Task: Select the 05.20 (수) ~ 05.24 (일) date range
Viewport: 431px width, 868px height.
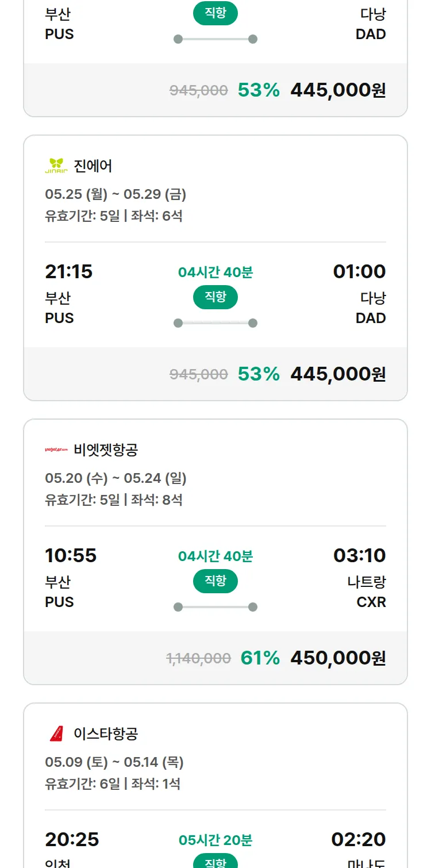Action: [x=116, y=478]
